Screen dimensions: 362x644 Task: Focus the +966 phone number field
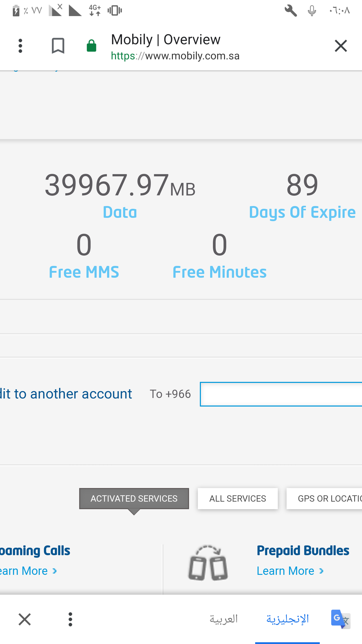281,394
